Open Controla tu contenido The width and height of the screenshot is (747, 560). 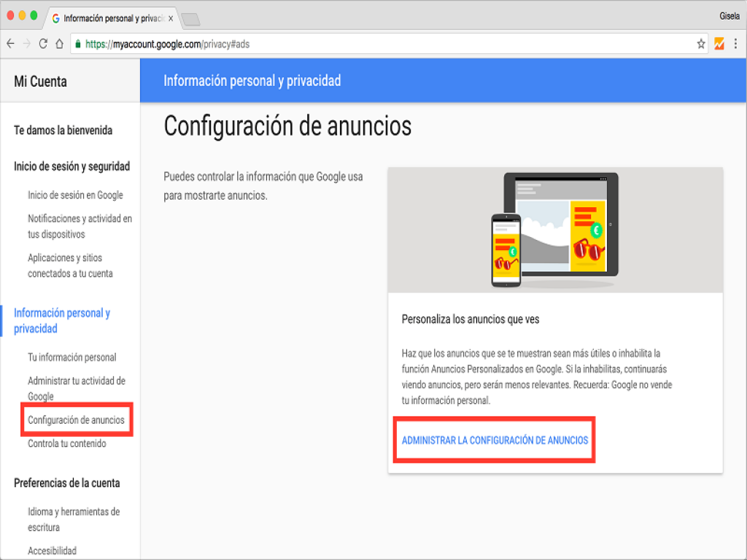66,443
